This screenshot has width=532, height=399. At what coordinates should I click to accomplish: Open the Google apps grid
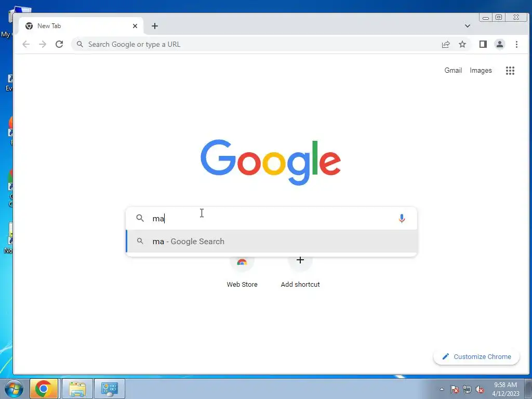click(x=510, y=71)
